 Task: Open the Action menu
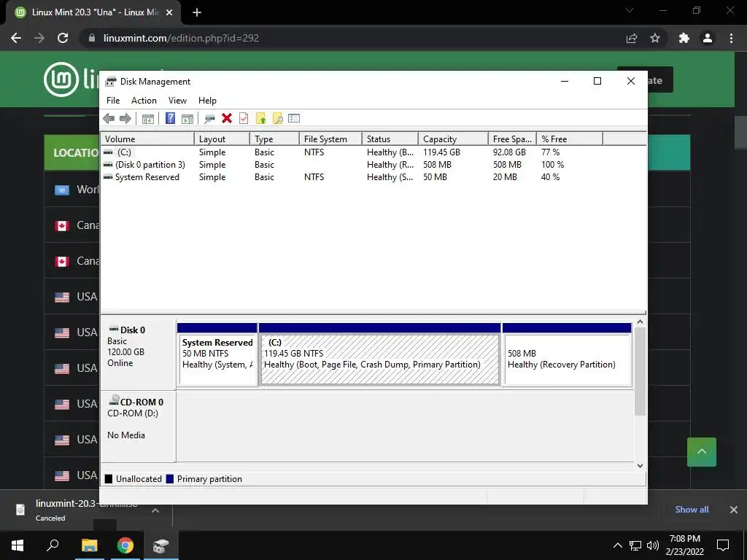[144, 101]
